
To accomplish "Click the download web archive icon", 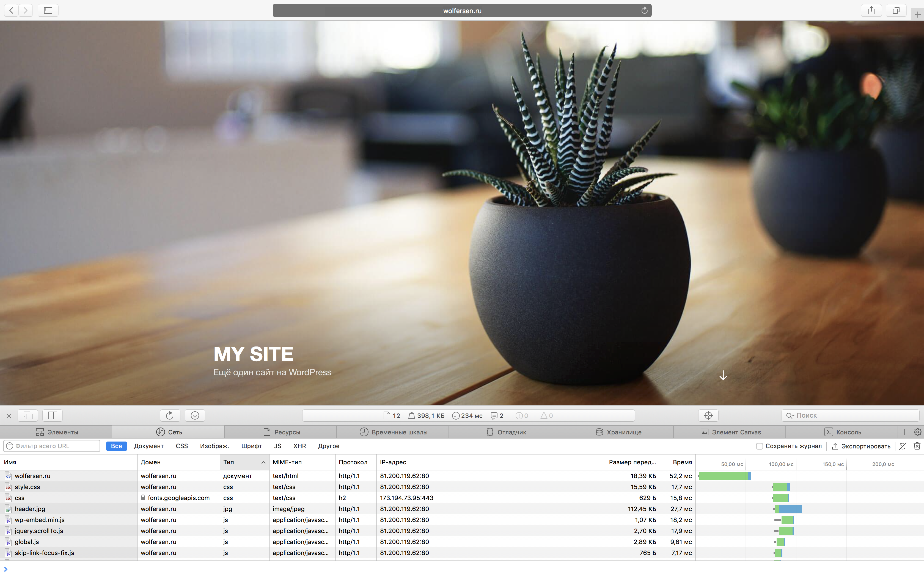I will tap(195, 415).
